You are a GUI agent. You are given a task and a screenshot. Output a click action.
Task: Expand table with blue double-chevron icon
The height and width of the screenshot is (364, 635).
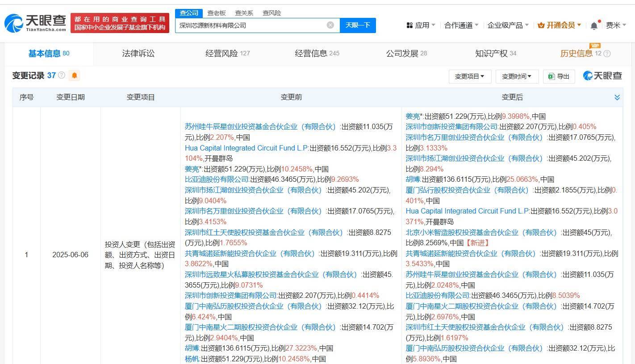617,97
